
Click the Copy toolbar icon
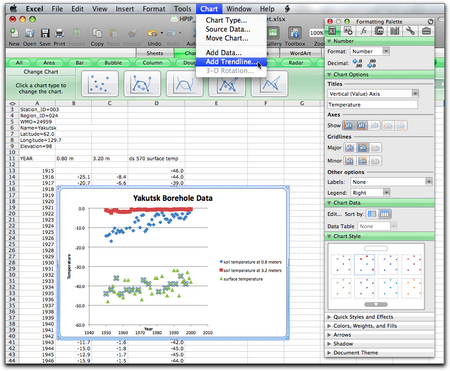[97, 33]
